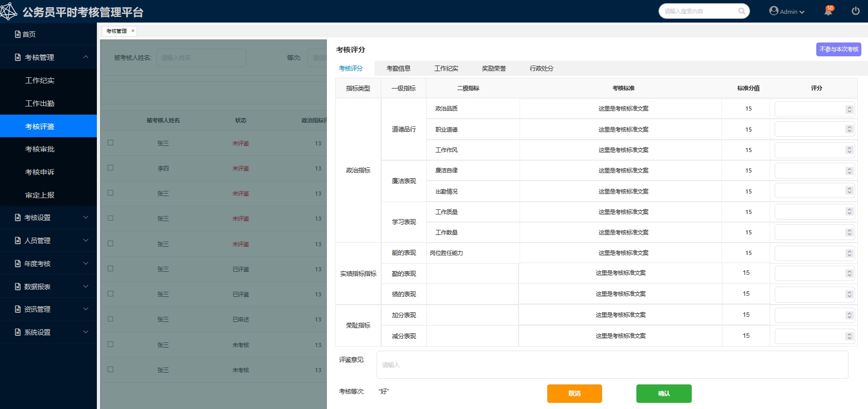This screenshot has height=409, width=868.
Task: Click the 数据报表 sidebar icon
Action: 18,287
